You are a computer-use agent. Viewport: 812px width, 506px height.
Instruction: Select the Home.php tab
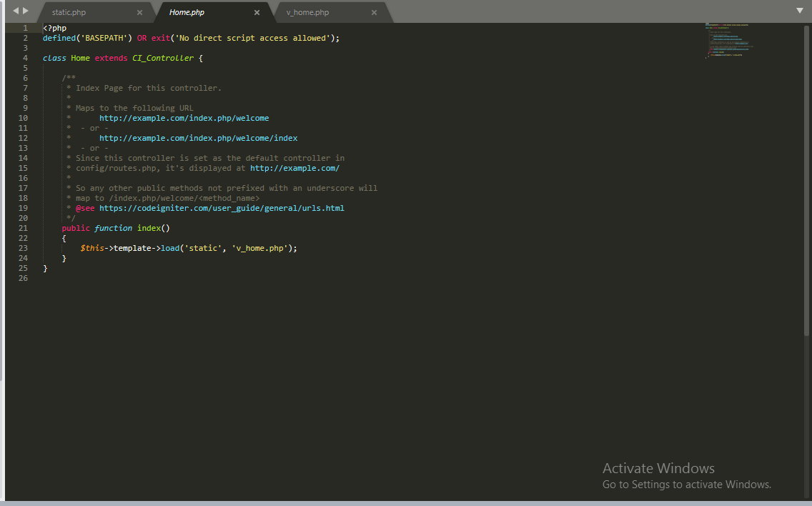(x=187, y=12)
